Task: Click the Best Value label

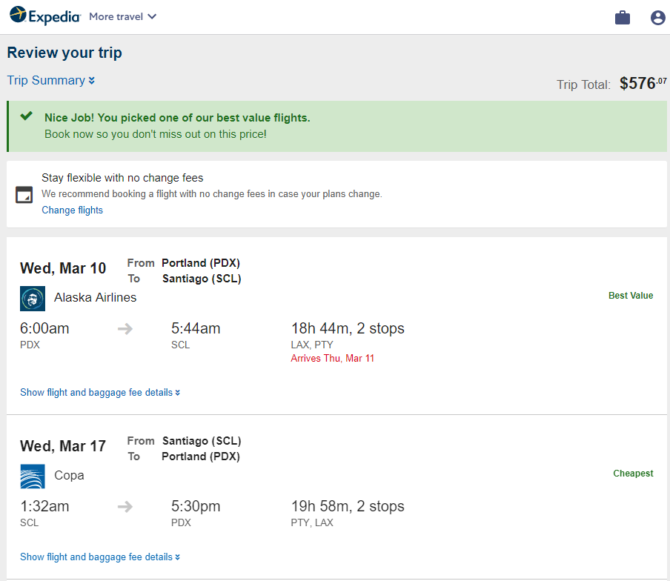Action: point(631,296)
